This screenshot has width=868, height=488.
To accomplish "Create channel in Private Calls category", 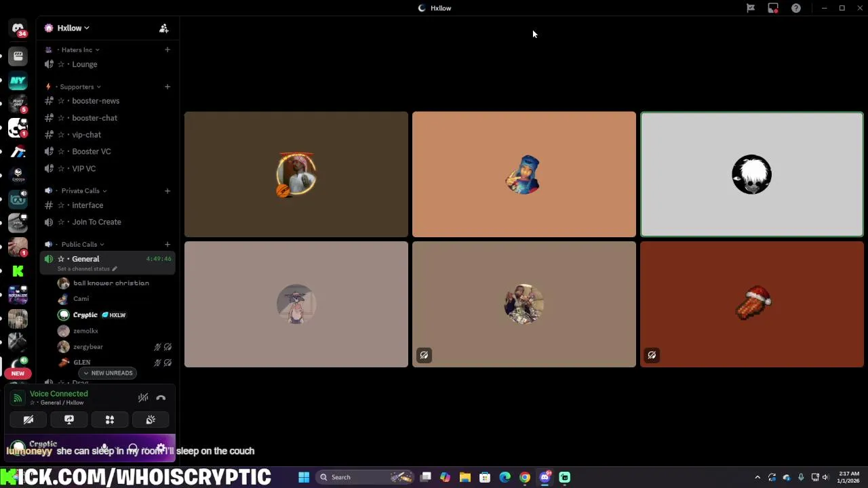I will (167, 190).
